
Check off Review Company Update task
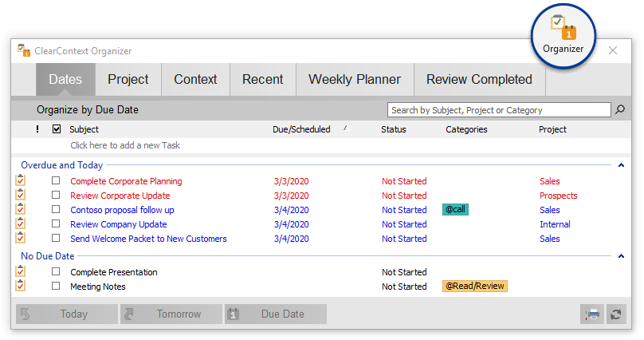pos(56,223)
